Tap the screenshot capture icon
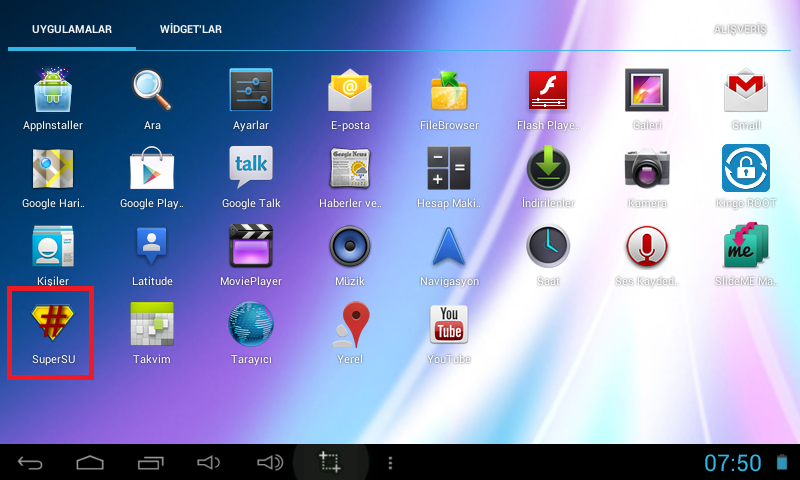 (330, 462)
